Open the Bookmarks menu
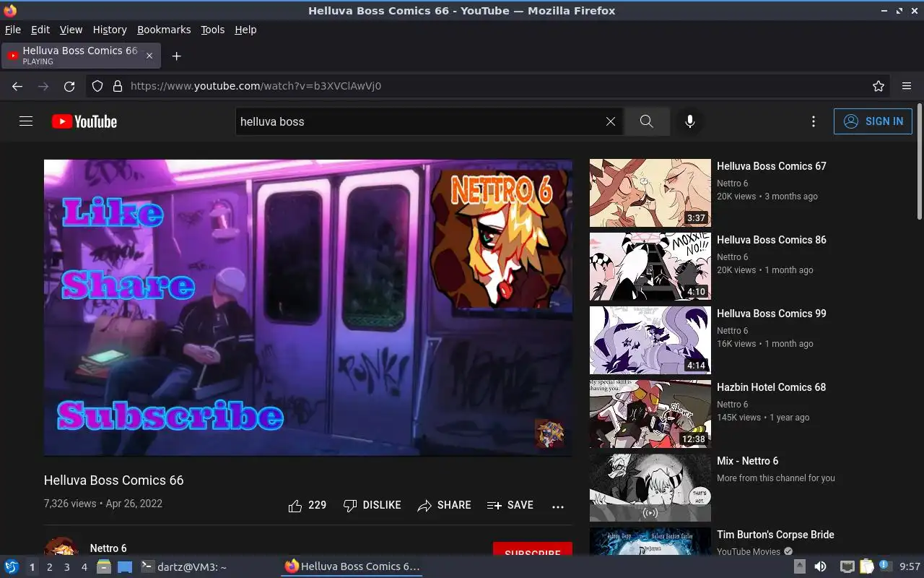 point(164,30)
